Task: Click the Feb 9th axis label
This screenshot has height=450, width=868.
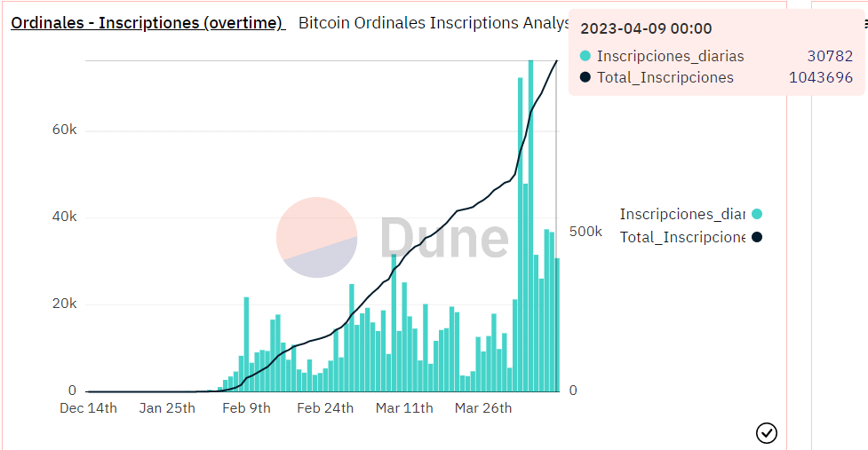Action: click(246, 408)
